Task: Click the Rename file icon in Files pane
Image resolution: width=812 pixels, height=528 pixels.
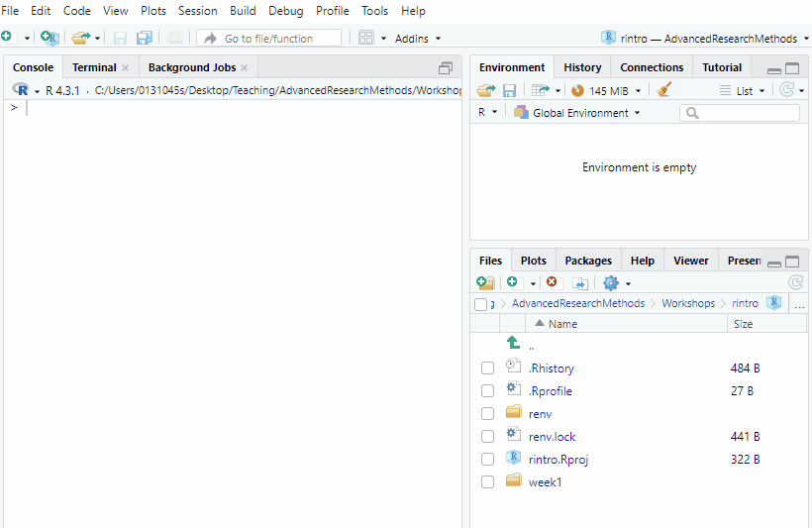Action: (580, 283)
